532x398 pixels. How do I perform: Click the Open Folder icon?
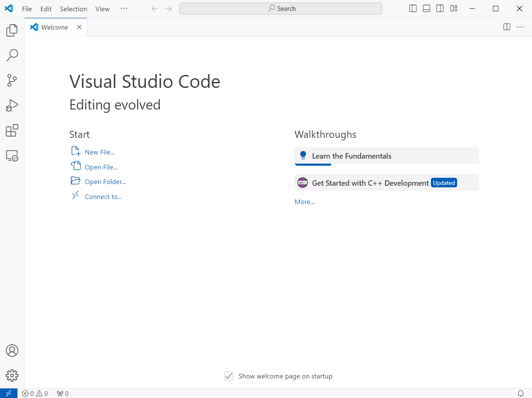point(76,181)
